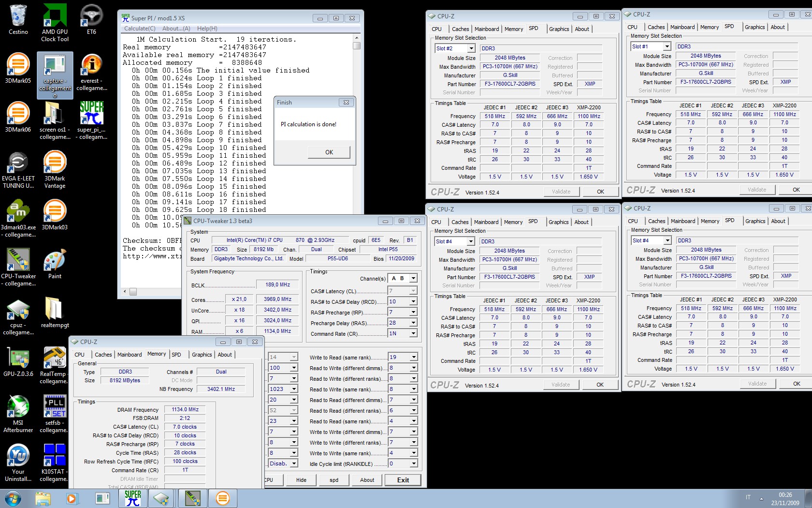812x508 pixels.
Task: Launch Paint from the desktop
Action: pos(55,264)
